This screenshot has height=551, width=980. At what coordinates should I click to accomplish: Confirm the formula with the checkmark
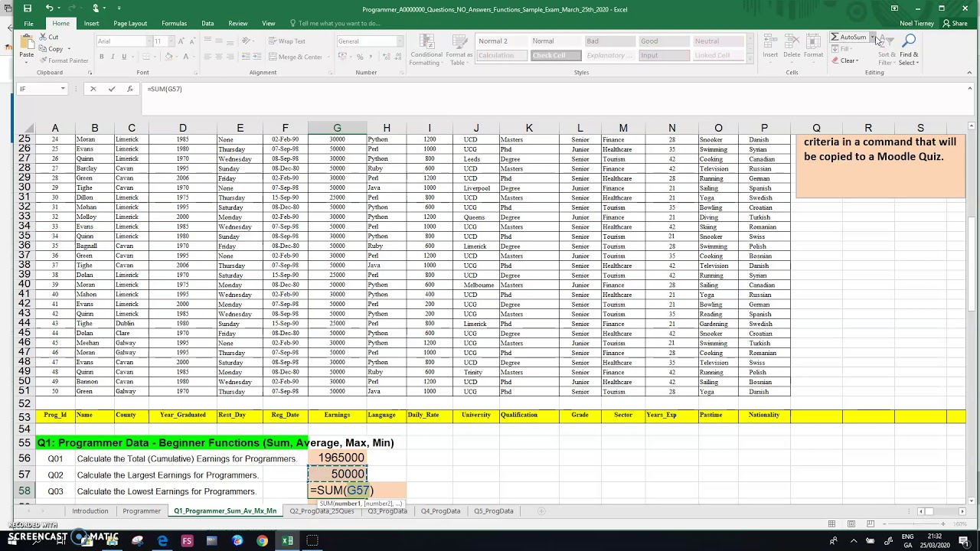tap(112, 89)
